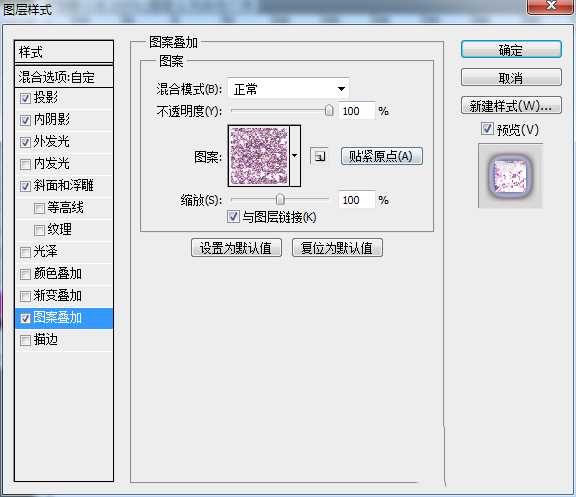Toggle the 预览 checkbox
This screenshot has width=576, height=497.
tap(487, 129)
